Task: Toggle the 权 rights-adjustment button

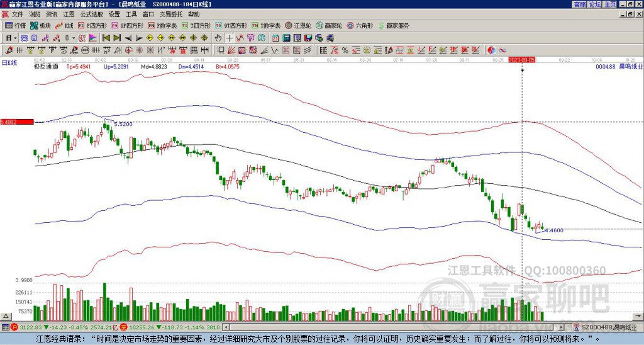Action: click(82, 38)
